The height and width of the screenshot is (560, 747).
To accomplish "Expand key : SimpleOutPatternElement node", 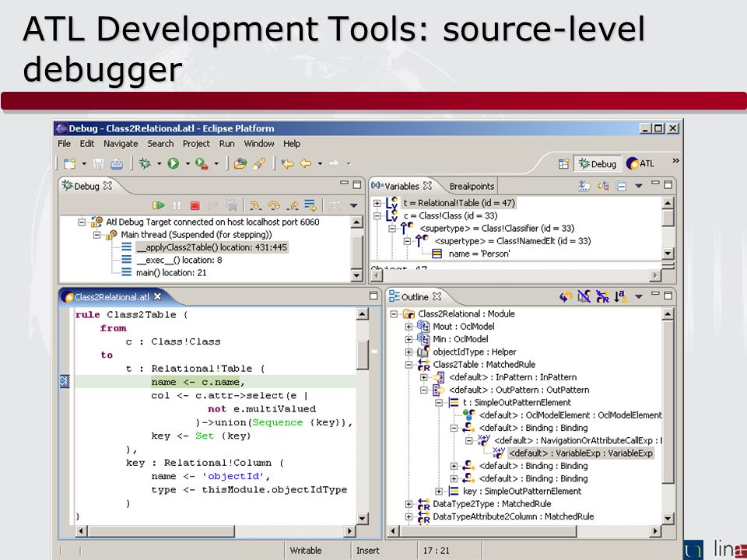I will [439, 491].
